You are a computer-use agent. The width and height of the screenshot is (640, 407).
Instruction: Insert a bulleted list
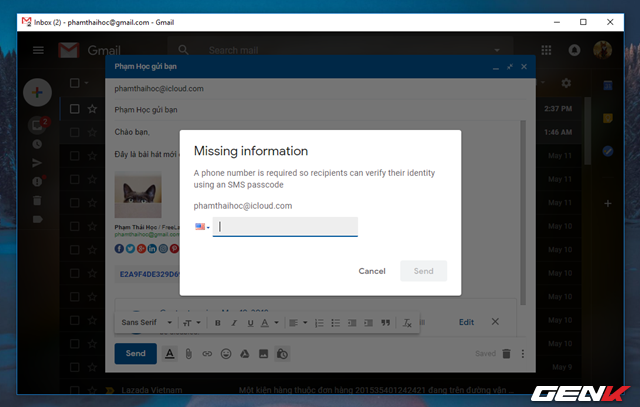tap(336, 323)
